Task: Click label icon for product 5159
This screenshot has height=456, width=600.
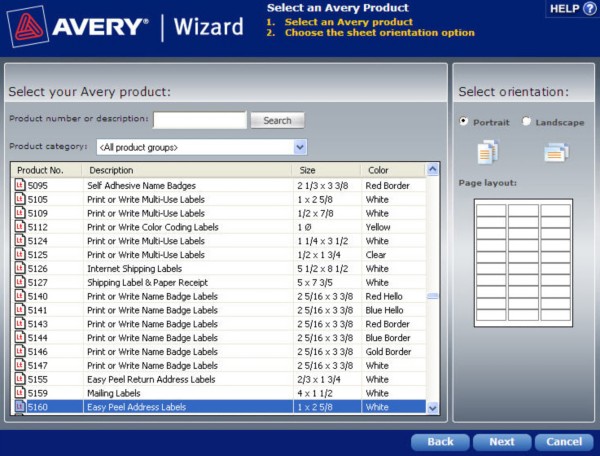Action: tap(20, 392)
